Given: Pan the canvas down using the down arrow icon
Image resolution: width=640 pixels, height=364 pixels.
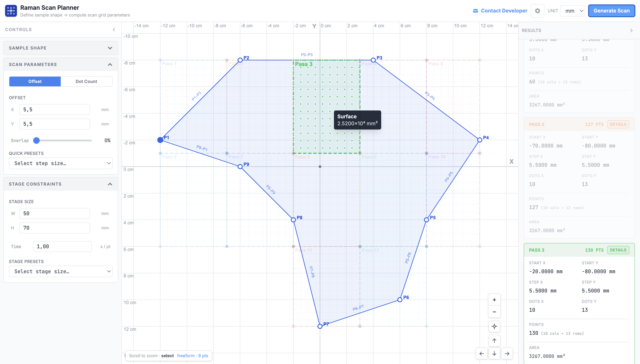Looking at the screenshot, I should (x=494, y=353).
